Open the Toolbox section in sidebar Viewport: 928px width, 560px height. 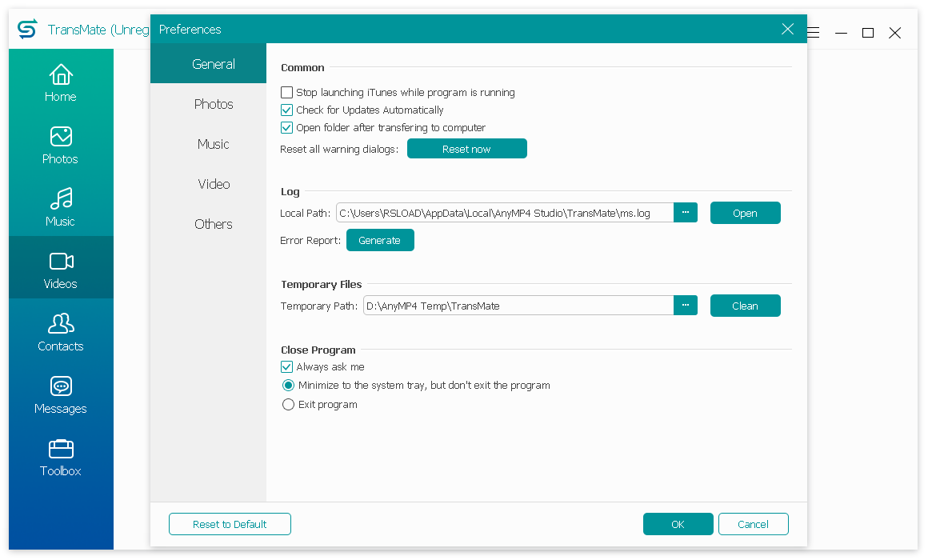[x=61, y=458]
